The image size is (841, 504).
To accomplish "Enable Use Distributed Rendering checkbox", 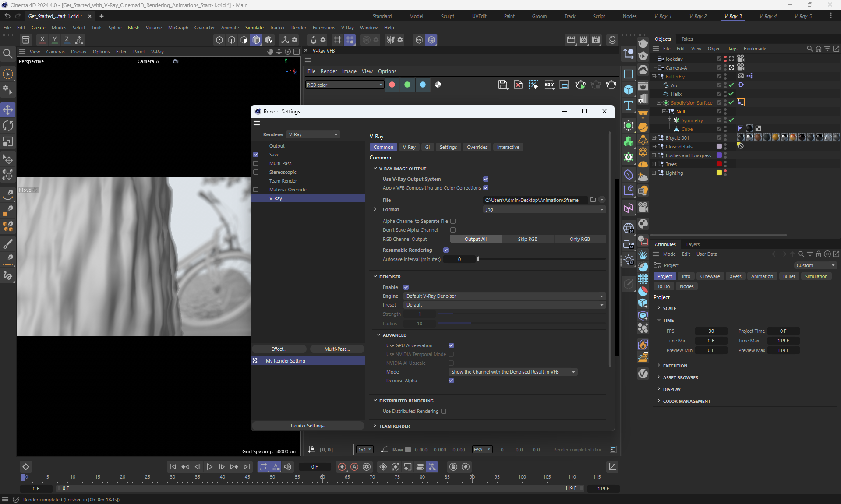I will (444, 411).
